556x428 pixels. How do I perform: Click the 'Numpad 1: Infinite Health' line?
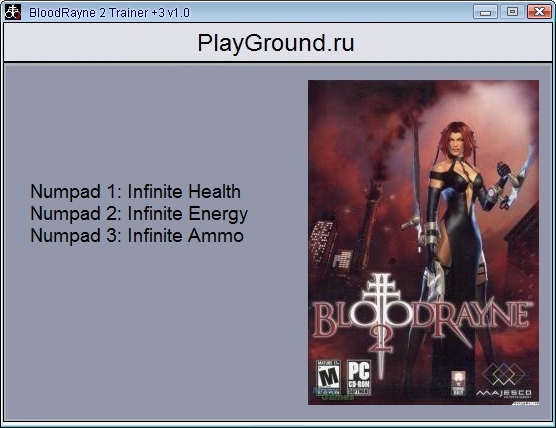(x=135, y=191)
